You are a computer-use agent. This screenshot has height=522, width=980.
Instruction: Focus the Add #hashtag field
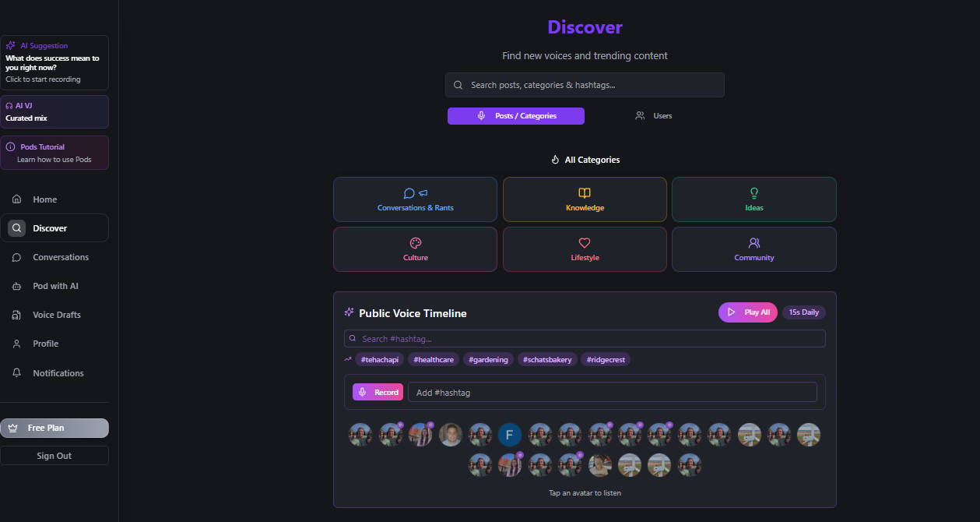pyautogui.click(x=613, y=392)
